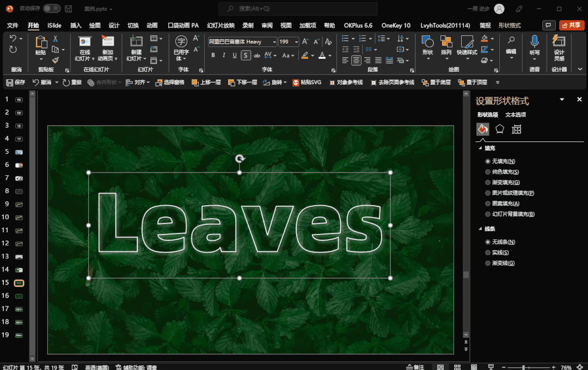588x370 pixels.
Task: Open the Selection Pane toolbar button
Action: (x=170, y=83)
